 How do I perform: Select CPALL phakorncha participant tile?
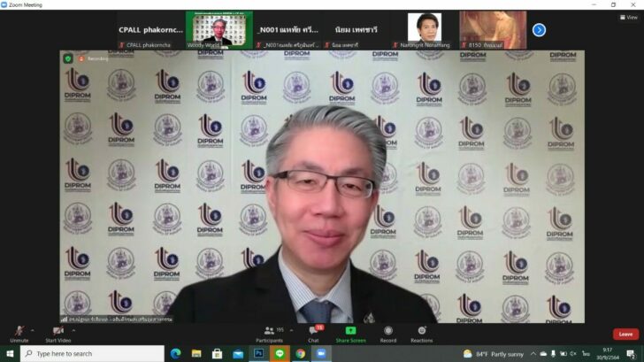tap(150, 30)
